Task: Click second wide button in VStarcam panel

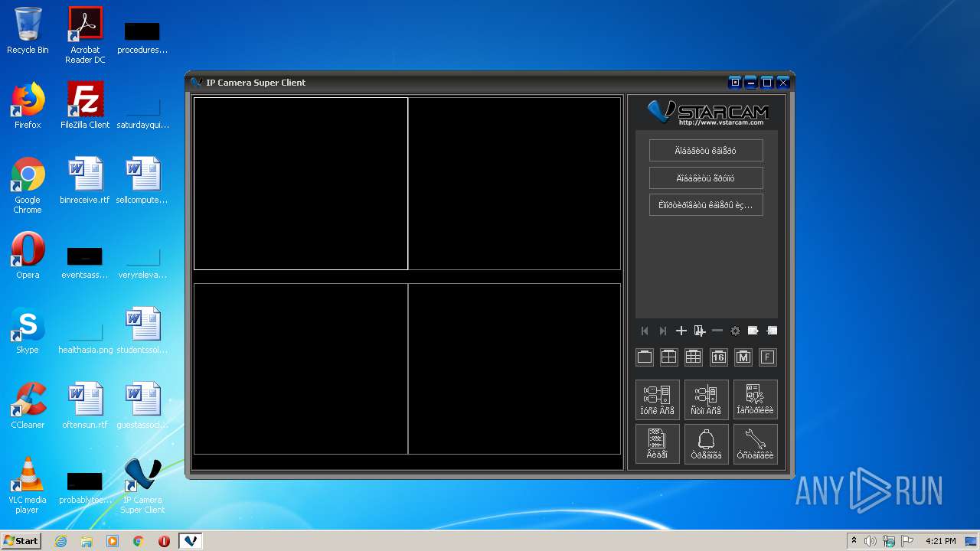Action: pos(706,178)
